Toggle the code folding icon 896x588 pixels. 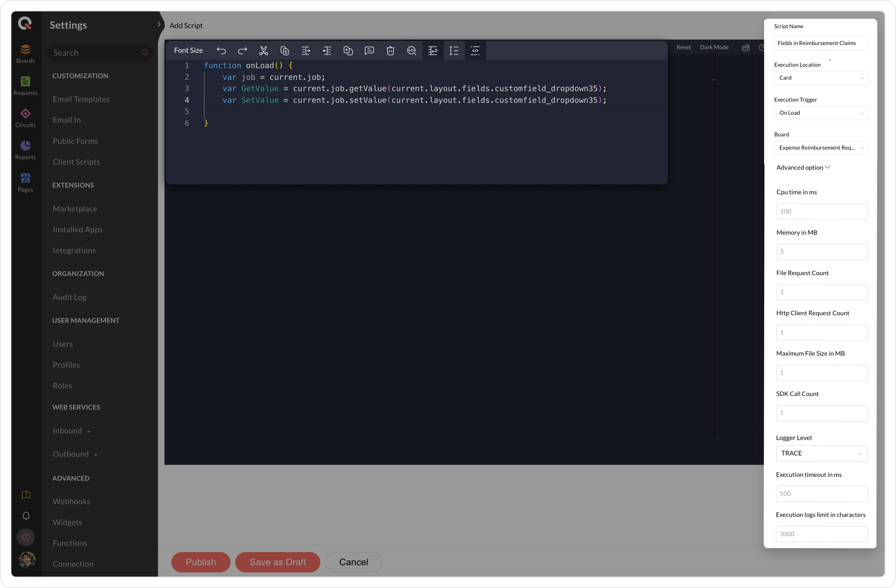click(x=475, y=50)
